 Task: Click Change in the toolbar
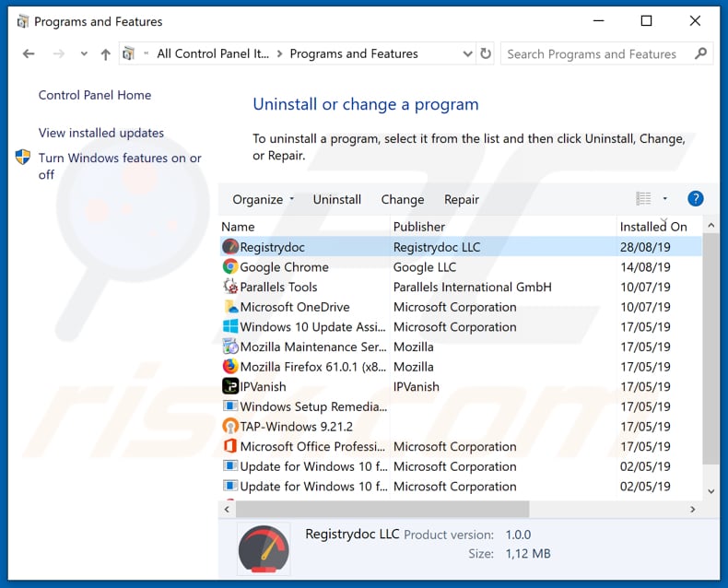pyautogui.click(x=403, y=199)
